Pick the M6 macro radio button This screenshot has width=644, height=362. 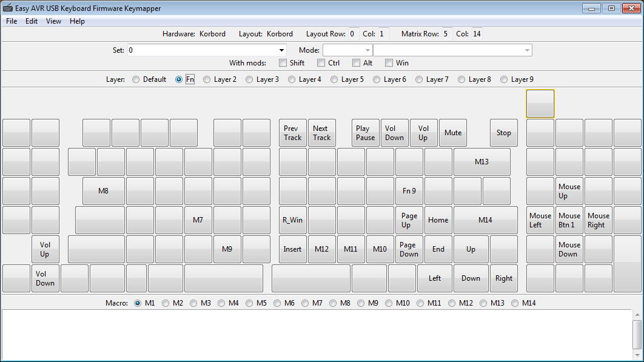[x=277, y=303]
